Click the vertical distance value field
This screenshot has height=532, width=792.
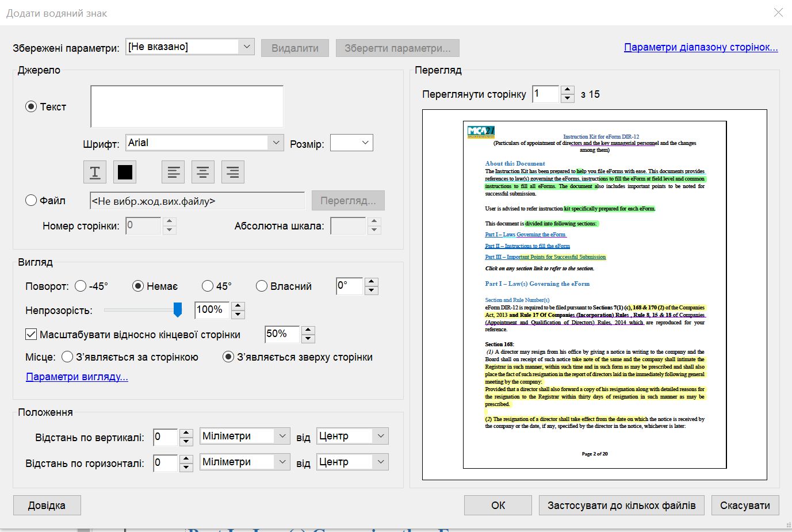coord(166,437)
